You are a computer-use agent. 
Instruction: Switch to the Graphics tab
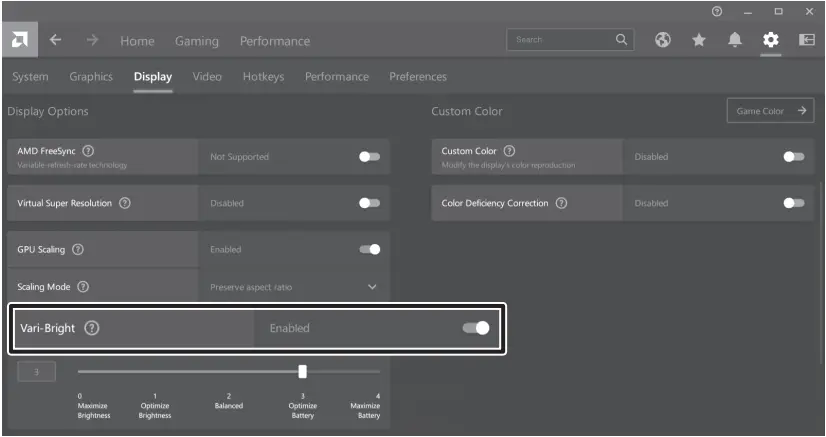coord(91,77)
